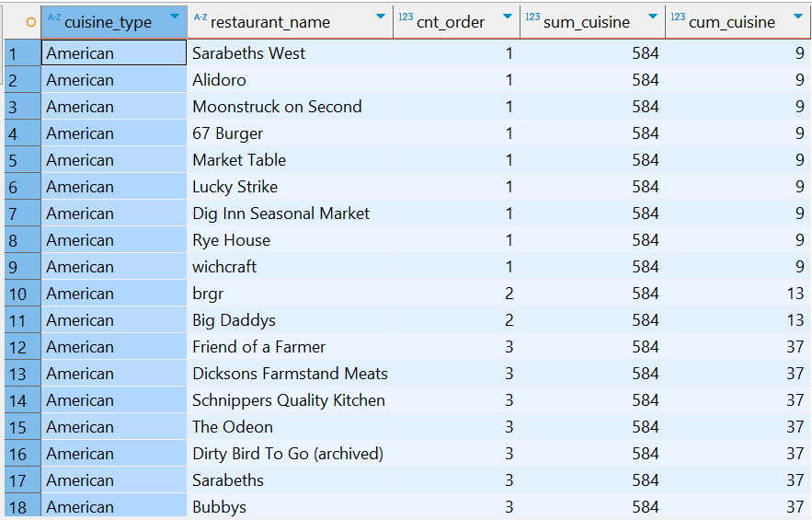Image resolution: width=812 pixels, height=520 pixels.
Task: Click the Market Table cell
Action: (290, 159)
